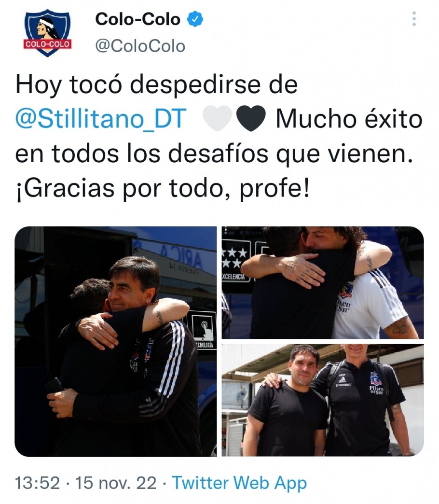Open the large hug photo by the bus
The height and width of the screenshot is (504, 439).
pyautogui.click(x=116, y=341)
